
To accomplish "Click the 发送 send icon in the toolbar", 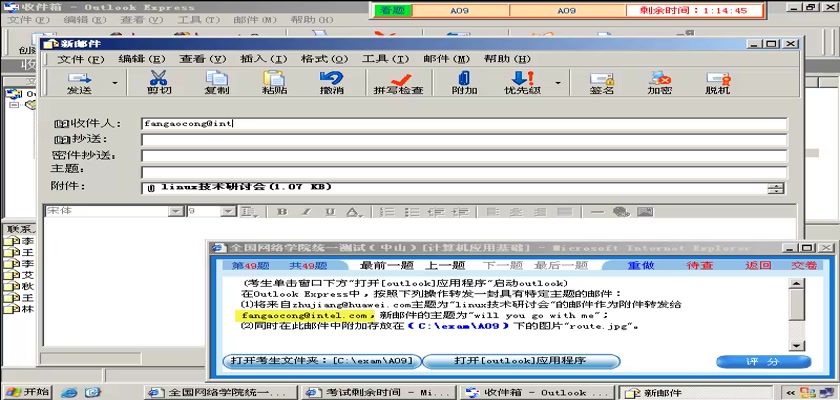I will (79, 83).
